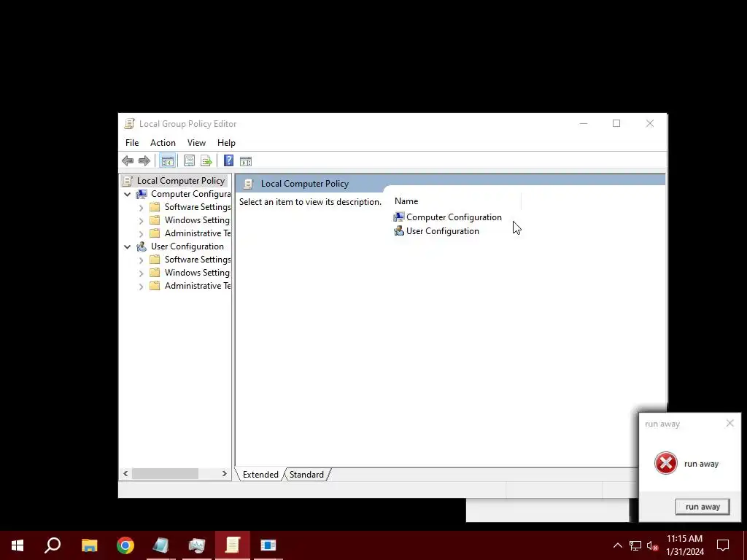Click the horizontal scrollbar thumb in tree pane
This screenshot has width=747, height=560.
click(x=166, y=474)
